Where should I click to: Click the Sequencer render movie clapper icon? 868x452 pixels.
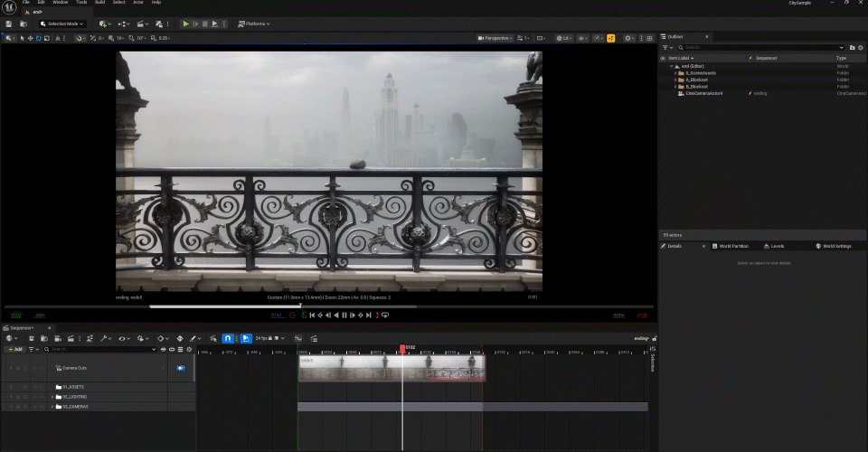[x=71, y=339]
